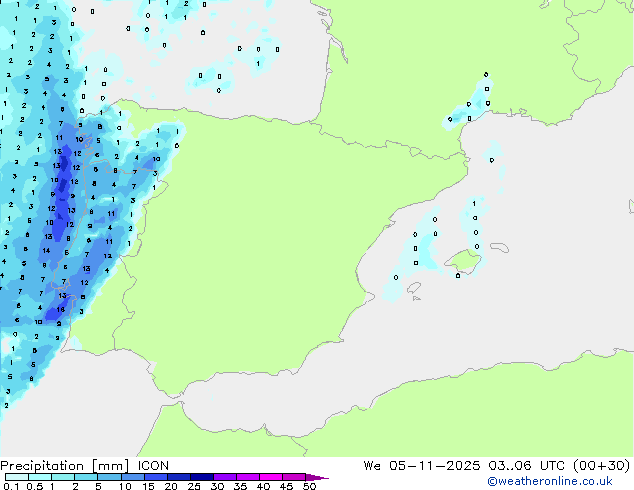
Task: Click the 'ICON' model name label
Action: 153,466
